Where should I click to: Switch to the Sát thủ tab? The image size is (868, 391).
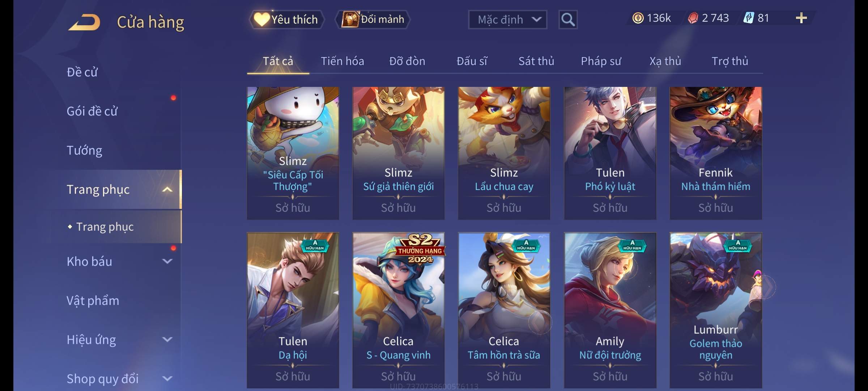point(536,61)
